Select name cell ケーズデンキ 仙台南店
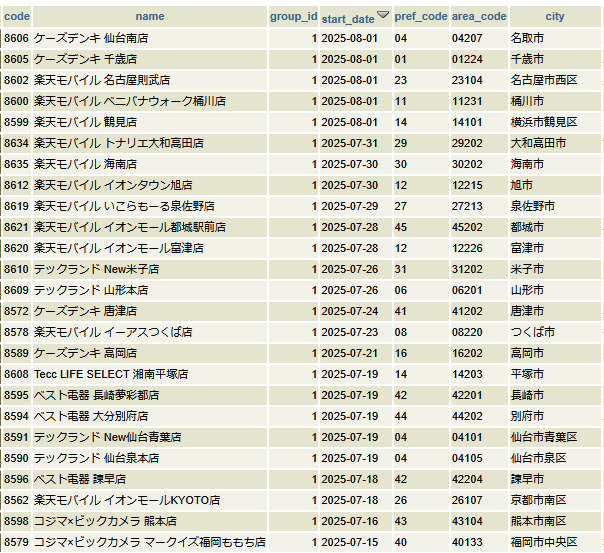 click(x=150, y=38)
